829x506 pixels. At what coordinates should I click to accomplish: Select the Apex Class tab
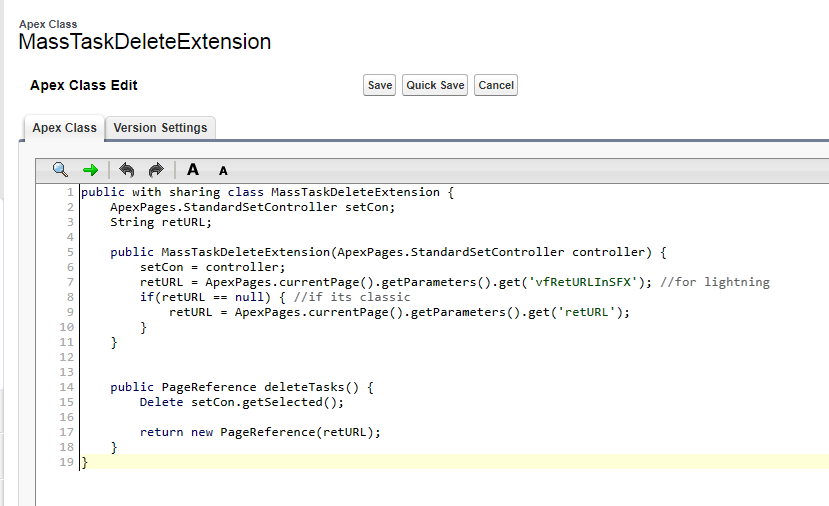[64, 128]
